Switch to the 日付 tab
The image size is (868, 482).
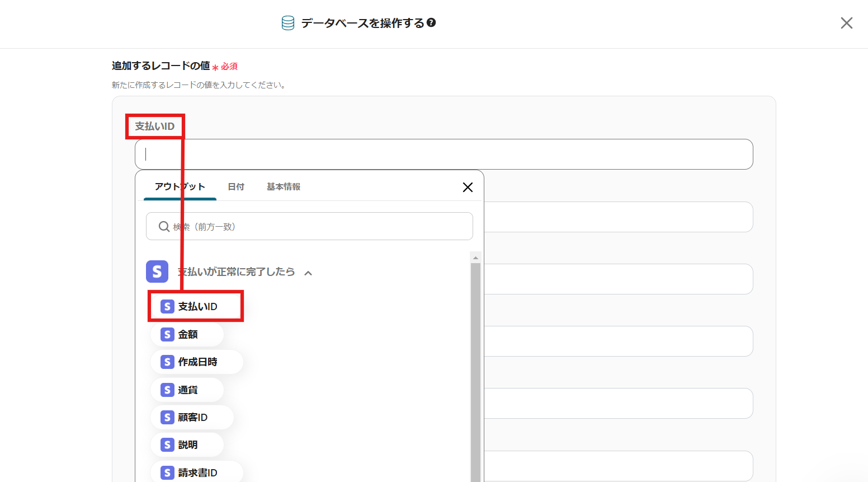click(236, 186)
